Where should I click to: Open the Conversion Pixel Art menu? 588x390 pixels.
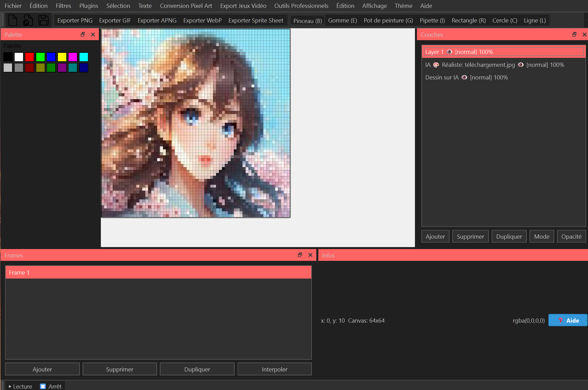[x=186, y=6]
